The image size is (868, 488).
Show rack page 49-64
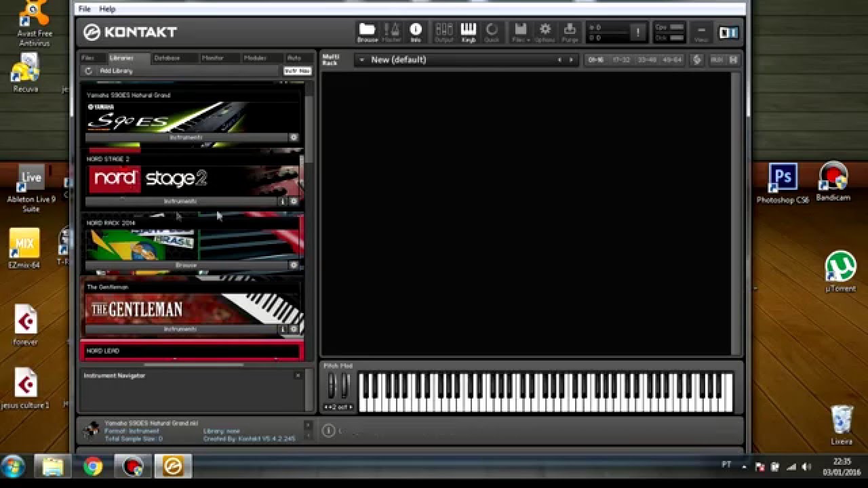tap(672, 60)
